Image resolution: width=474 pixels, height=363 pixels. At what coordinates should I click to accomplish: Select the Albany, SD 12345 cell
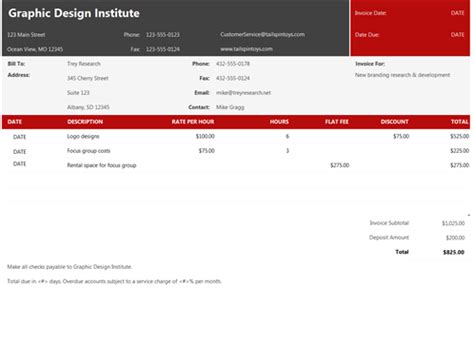(x=88, y=107)
